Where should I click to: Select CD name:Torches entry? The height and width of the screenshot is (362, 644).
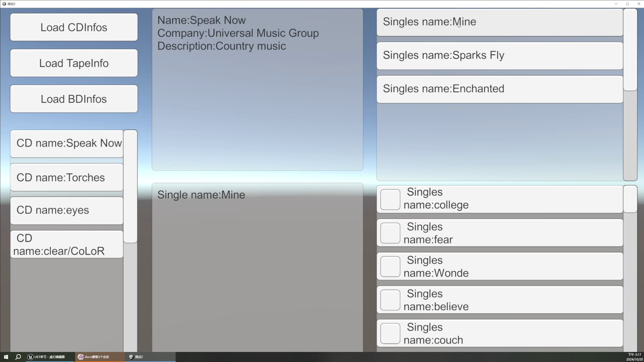67,177
